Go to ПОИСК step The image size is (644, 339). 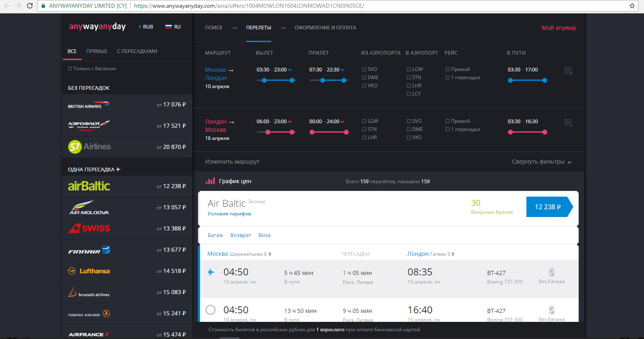(x=214, y=28)
